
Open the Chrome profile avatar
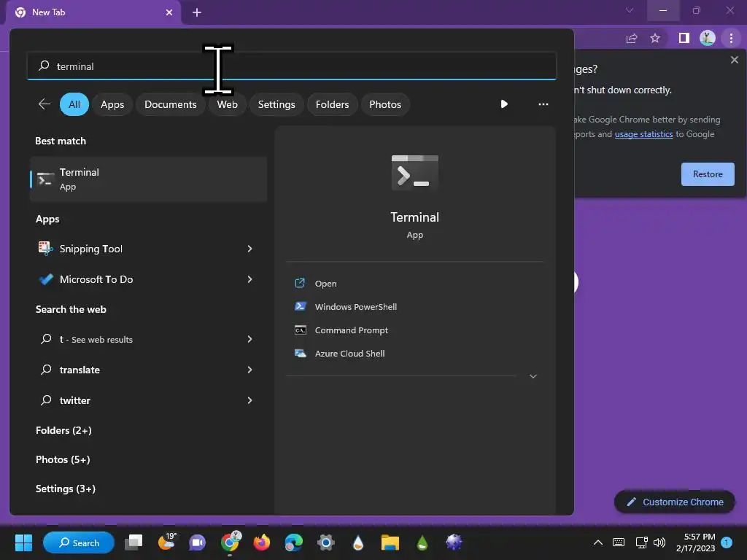point(707,38)
